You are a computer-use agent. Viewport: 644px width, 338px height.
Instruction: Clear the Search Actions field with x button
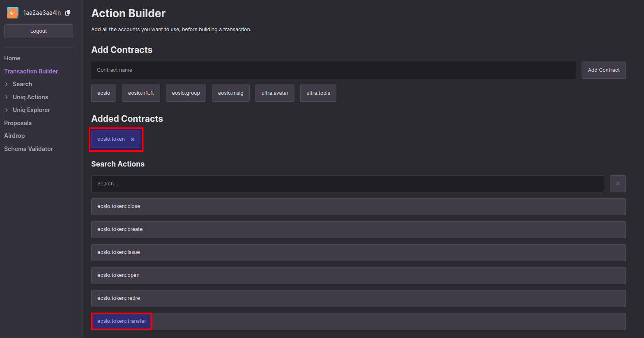pos(618,184)
